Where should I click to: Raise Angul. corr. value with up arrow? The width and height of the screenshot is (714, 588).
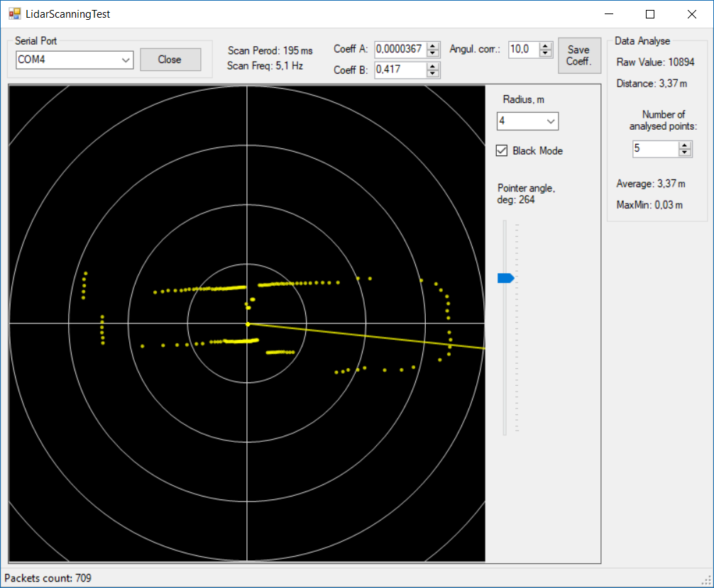pyautogui.click(x=545, y=46)
